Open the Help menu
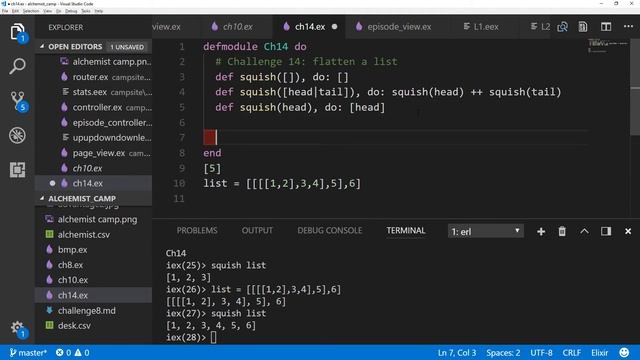The image size is (640, 360). click(x=99, y=11)
